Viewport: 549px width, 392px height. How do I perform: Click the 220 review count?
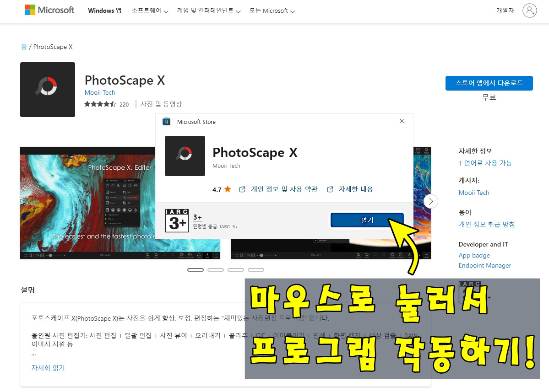[x=124, y=104]
